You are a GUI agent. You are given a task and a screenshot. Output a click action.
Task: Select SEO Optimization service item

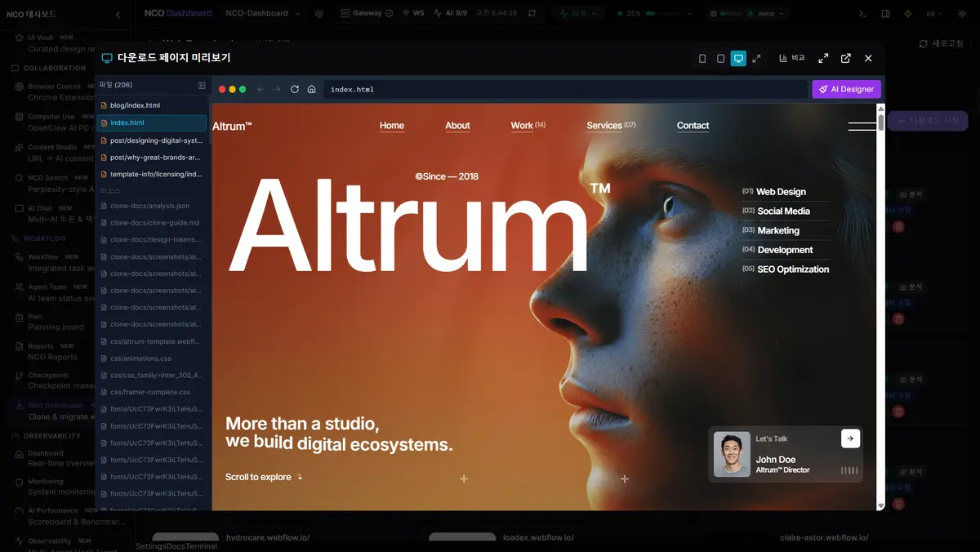click(x=786, y=269)
